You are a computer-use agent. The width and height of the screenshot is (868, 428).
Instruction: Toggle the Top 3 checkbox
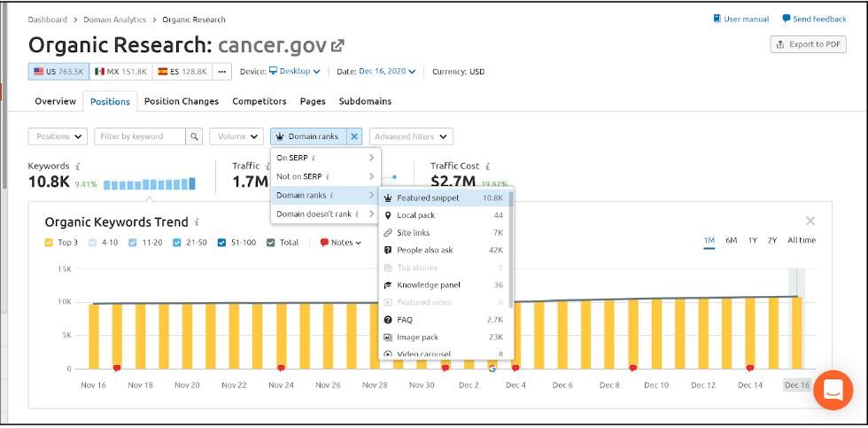[49, 243]
